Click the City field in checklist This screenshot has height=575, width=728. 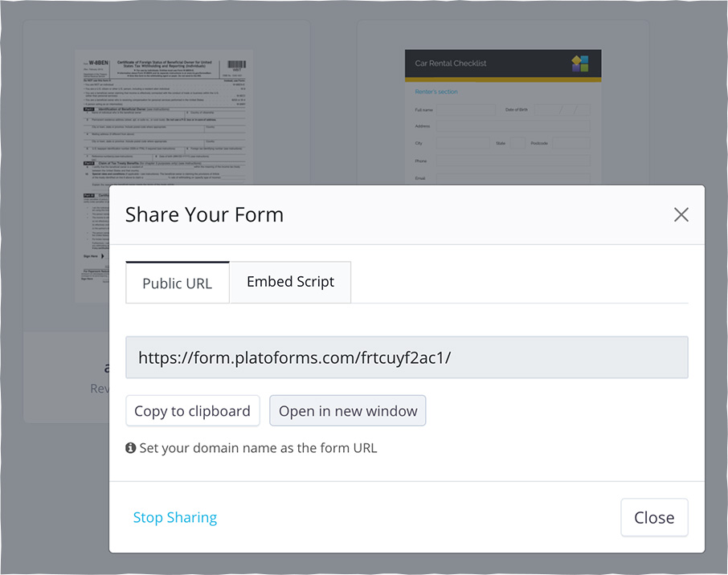click(462, 143)
